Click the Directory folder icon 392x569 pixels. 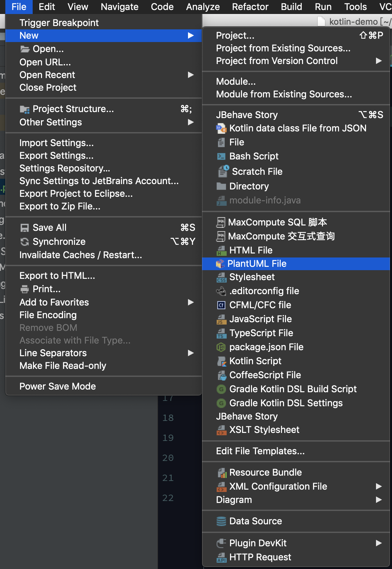[x=221, y=186]
